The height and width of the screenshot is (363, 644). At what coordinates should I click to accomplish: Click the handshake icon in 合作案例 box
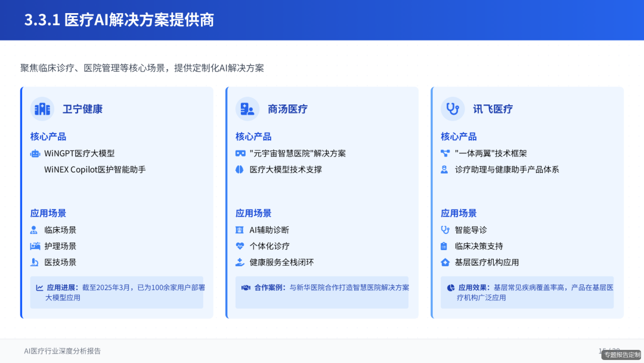[244, 287]
